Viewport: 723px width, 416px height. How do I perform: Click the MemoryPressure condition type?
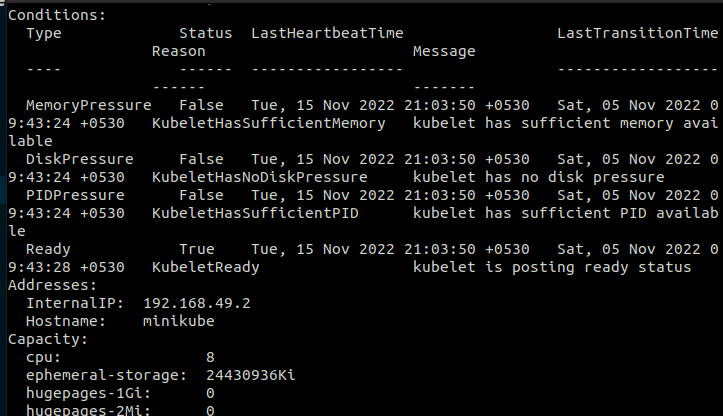89,105
